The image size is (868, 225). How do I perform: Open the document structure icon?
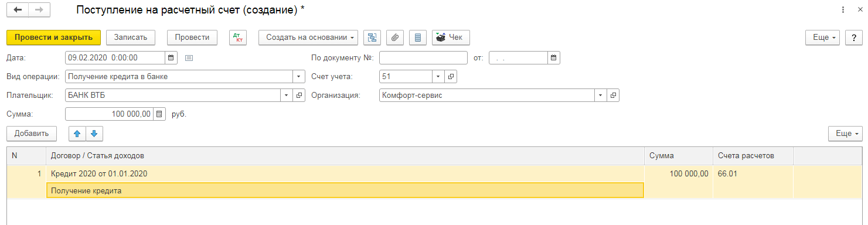click(x=372, y=37)
